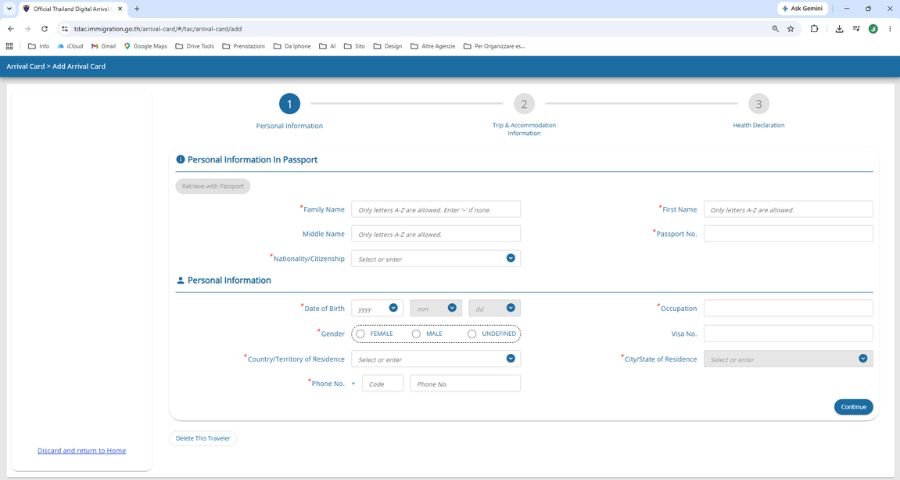Screen dimensions: 900x480
Task: Open the apps grid icon in bookmarks bar
Action: 9,46
